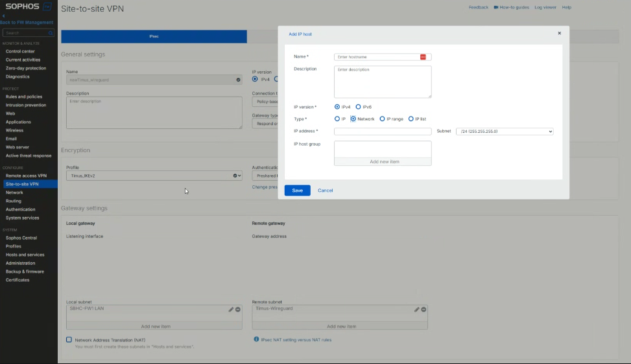This screenshot has height=364, width=631.
Task: Select Network type radio button
Action: coord(353,119)
